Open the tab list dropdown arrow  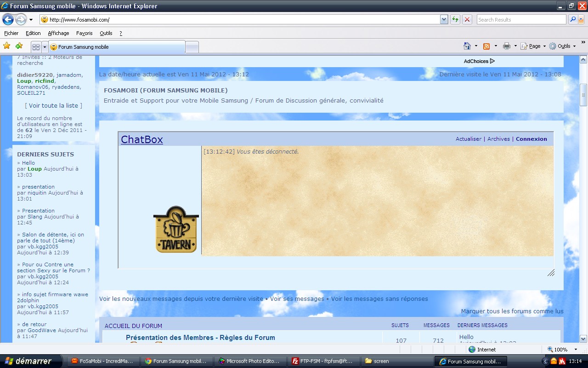click(45, 47)
